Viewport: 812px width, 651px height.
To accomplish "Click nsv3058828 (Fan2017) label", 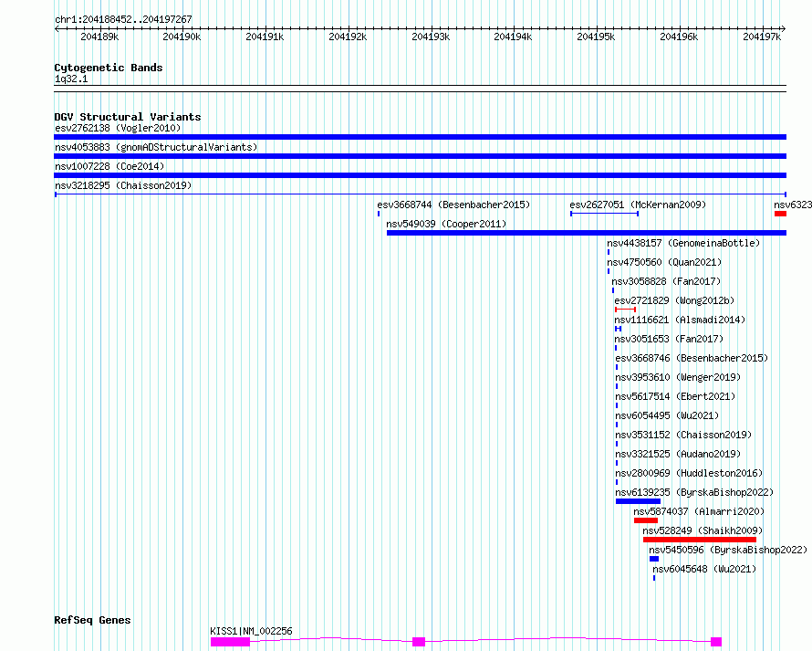I will click(666, 281).
